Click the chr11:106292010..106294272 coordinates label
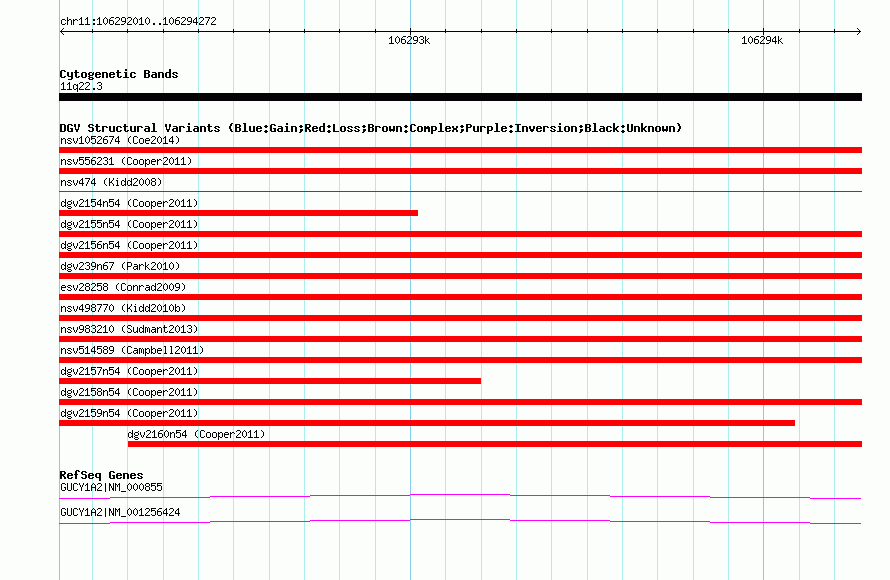 pyautogui.click(x=138, y=21)
